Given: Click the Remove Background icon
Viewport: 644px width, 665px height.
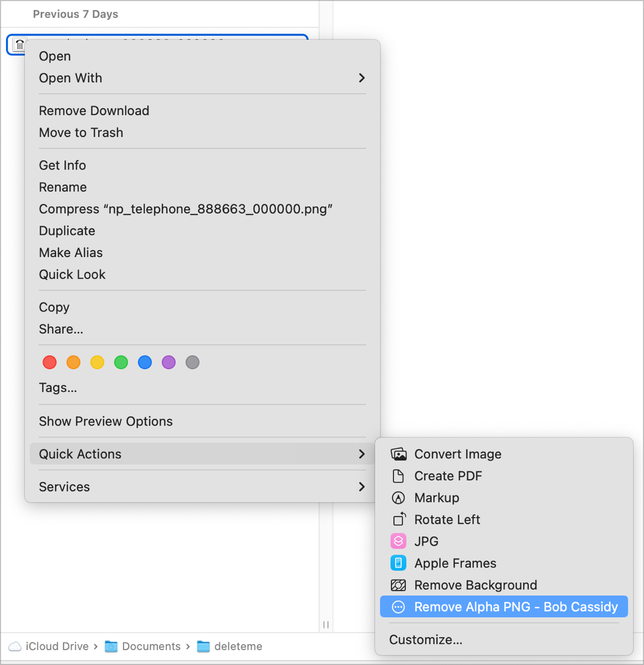Looking at the screenshot, I should click(398, 585).
